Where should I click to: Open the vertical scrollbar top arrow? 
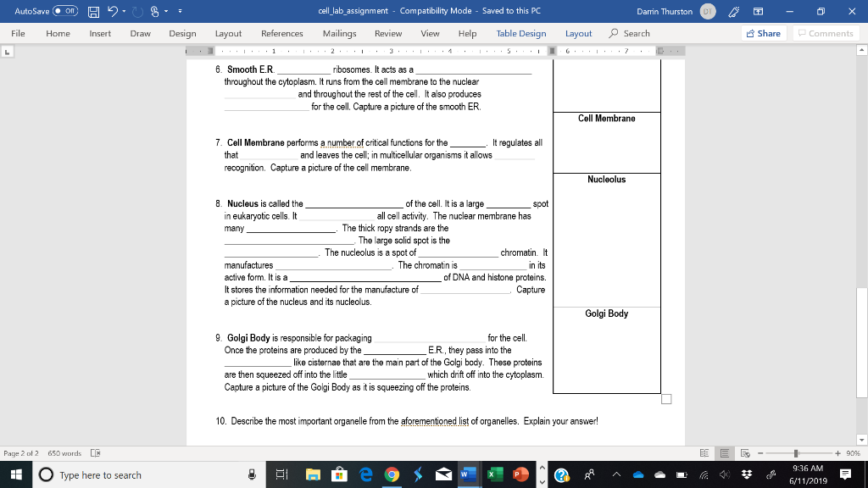tap(861, 49)
